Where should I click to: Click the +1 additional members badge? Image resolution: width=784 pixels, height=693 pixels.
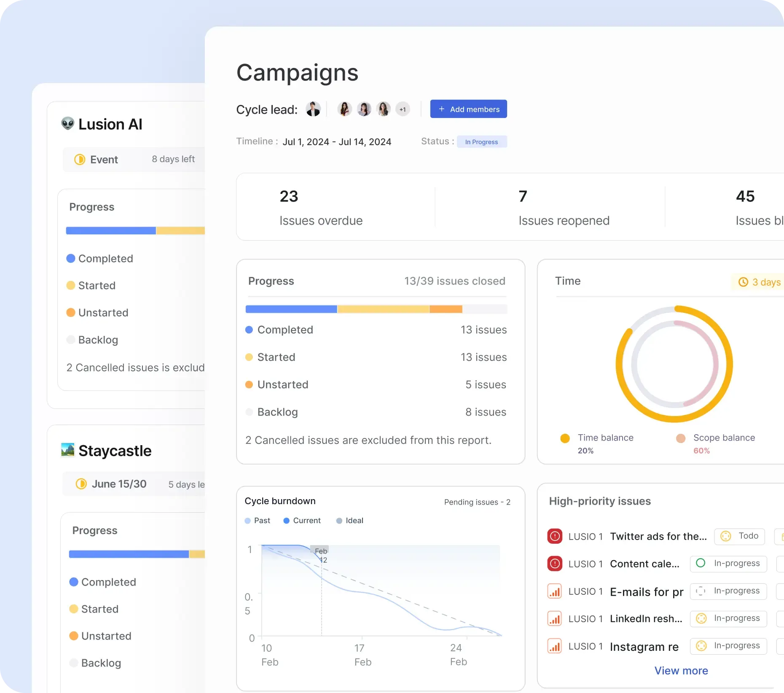[x=403, y=109]
